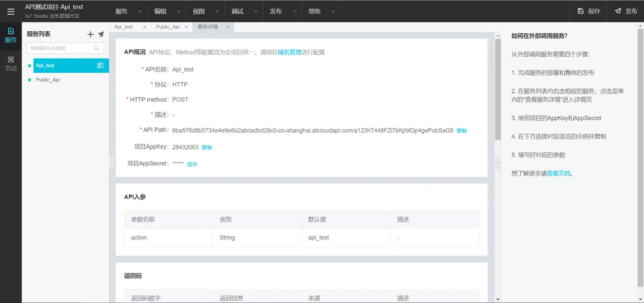Click the 如何在外部调用服务? heading
This screenshot has width=644, height=303.
coord(539,35)
